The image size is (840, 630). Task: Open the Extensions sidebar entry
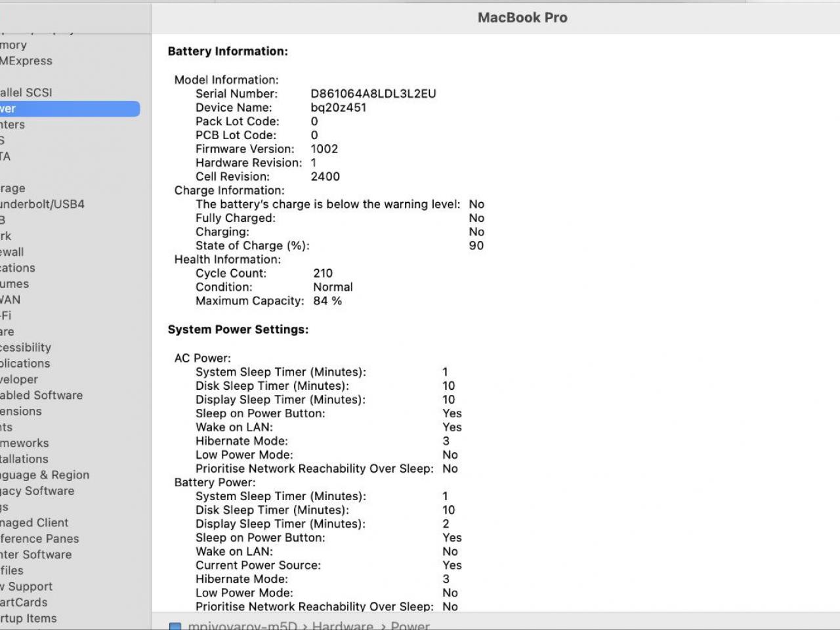(21, 411)
